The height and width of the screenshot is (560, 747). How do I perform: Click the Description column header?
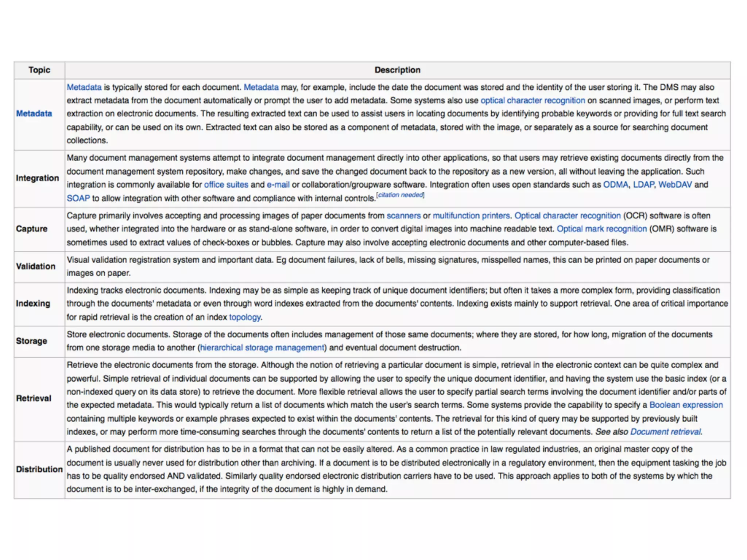(397, 70)
